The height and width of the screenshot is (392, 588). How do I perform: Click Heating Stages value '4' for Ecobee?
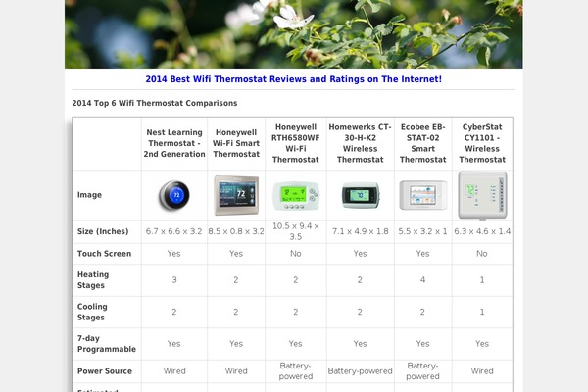point(423,280)
